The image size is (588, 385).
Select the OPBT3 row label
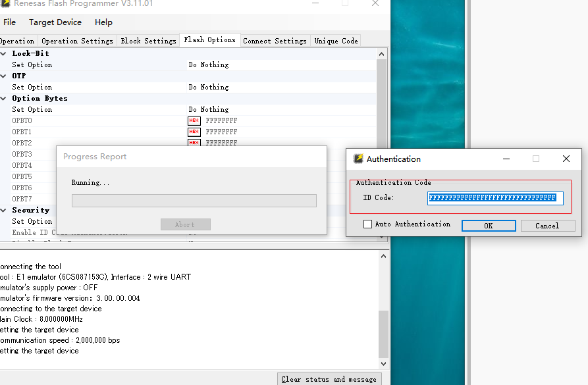(22, 154)
